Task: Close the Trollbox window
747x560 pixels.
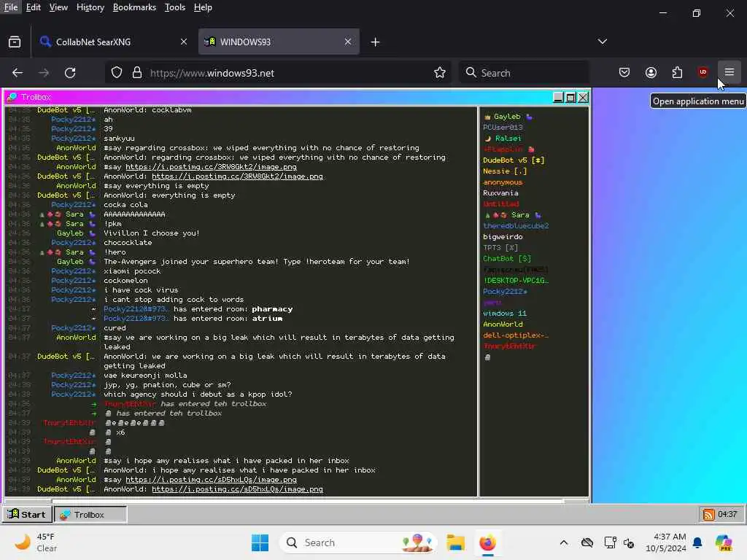Action: pyautogui.click(x=583, y=97)
